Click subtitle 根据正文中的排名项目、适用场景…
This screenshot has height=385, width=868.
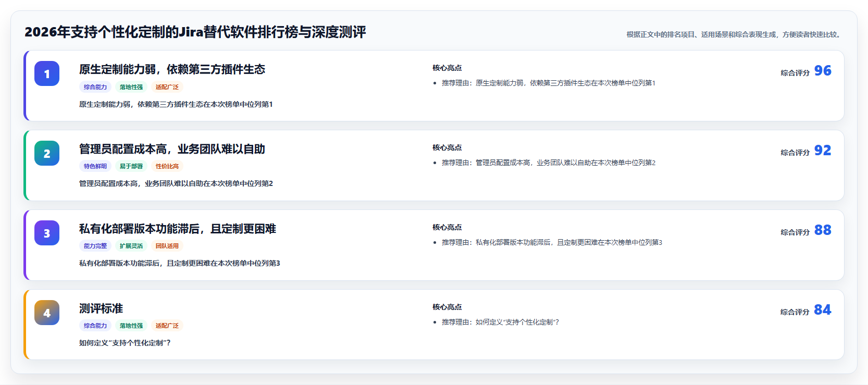[735, 34]
